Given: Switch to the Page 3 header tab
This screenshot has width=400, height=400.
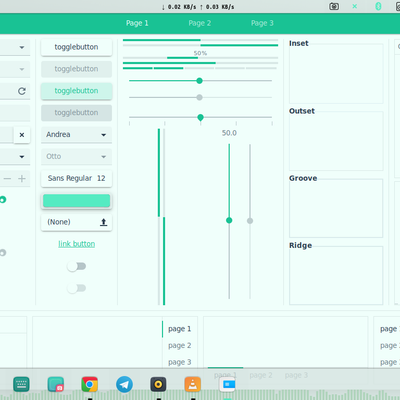Looking at the screenshot, I should click(262, 23).
